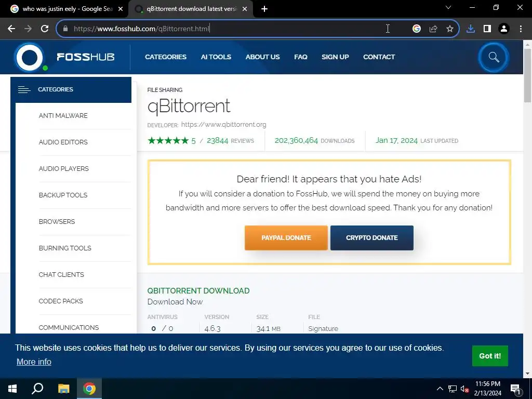Click the 202,360,464 downloads count
532x399 pixels.
tap(296, 140)
